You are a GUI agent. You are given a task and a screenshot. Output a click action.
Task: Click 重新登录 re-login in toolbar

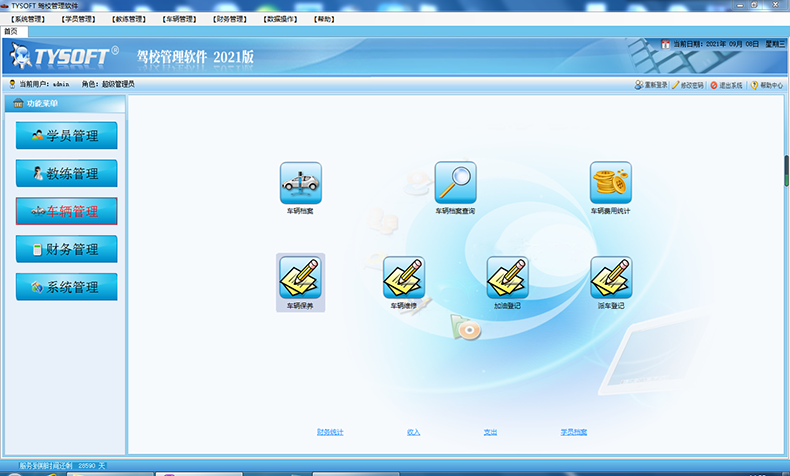point(651,85)
